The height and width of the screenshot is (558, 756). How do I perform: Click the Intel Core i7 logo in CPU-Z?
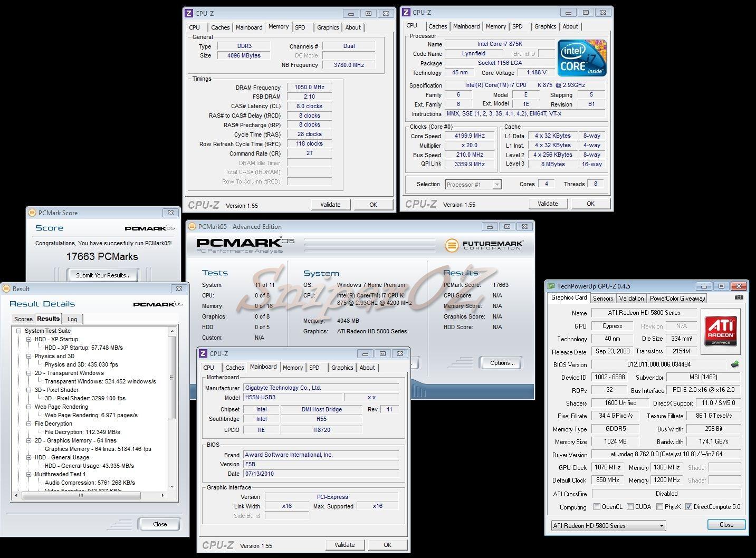coord(581,58)
